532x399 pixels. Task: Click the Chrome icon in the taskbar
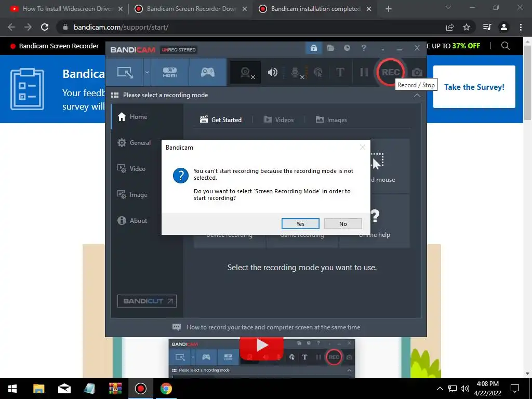tap(166, 389)
